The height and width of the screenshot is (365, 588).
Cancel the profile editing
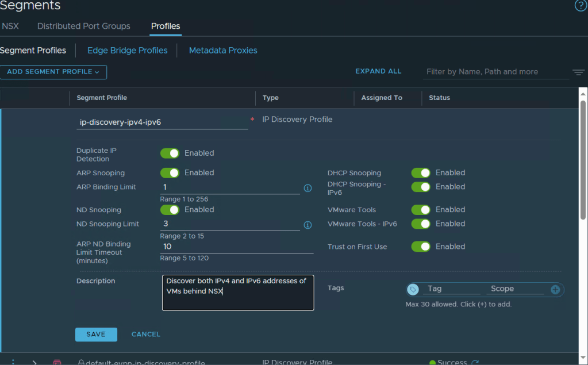[146, 335]
